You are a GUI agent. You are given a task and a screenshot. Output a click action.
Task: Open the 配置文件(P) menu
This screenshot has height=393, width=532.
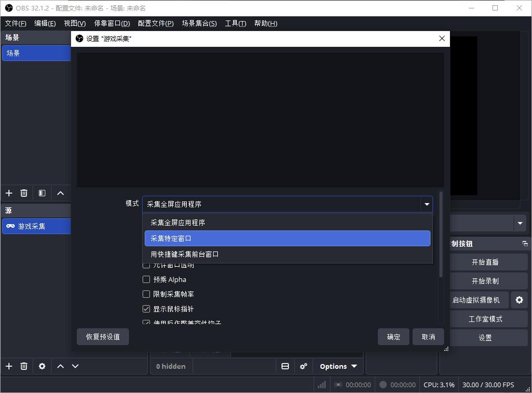156,23
